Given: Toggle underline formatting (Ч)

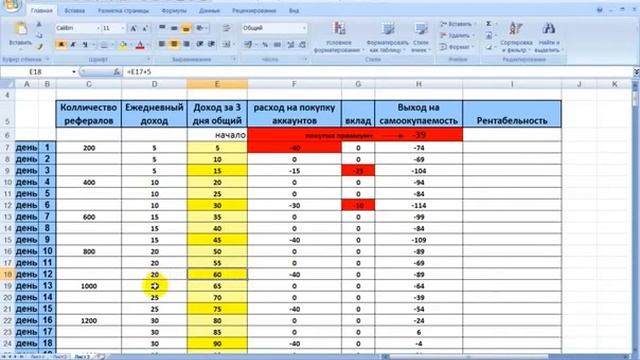Looking at the screenshot, I should click(x=85, y=44).
